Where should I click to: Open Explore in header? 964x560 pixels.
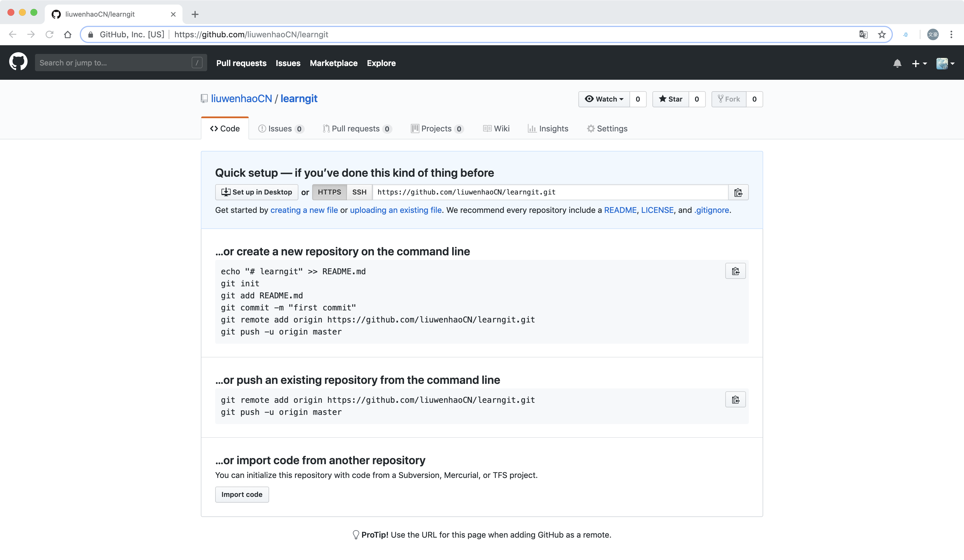pos(381,63)
